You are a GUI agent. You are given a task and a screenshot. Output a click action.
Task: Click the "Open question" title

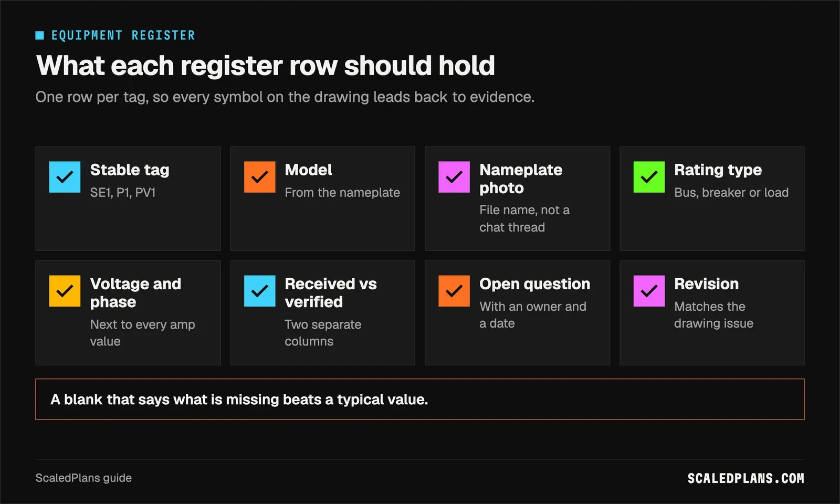click(534, 284)
